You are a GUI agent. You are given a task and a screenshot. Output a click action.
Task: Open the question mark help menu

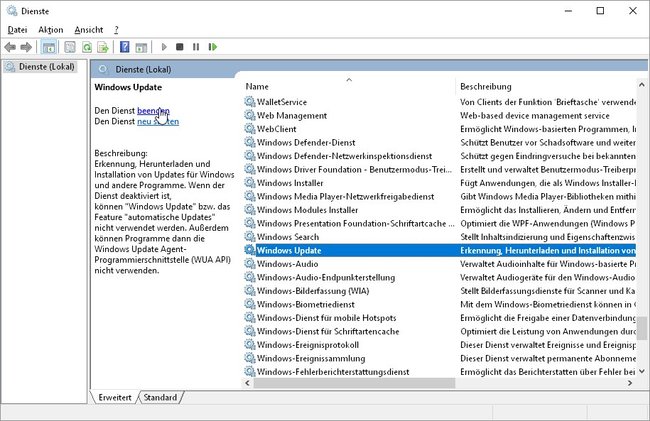click(x=116, y=30)
